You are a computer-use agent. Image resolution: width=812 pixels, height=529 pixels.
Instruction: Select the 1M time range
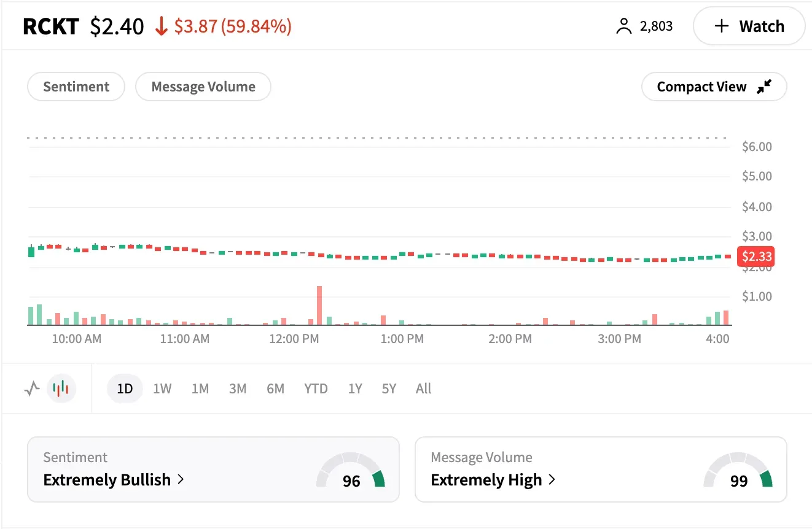tap(200, 388)
